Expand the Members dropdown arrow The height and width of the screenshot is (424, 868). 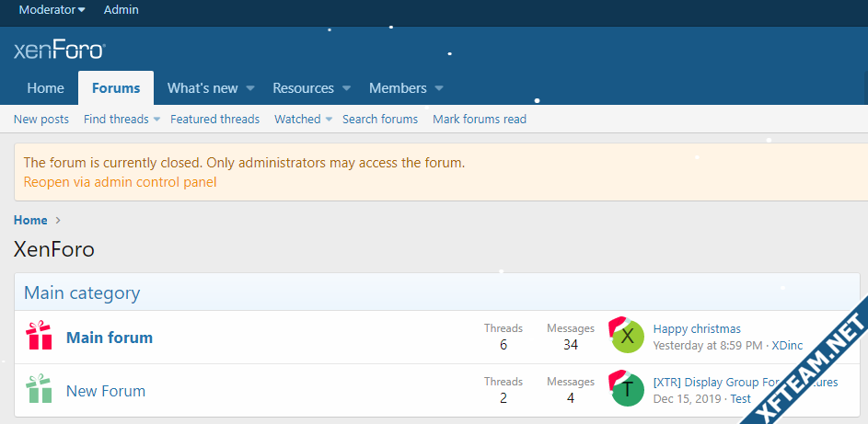439,88
